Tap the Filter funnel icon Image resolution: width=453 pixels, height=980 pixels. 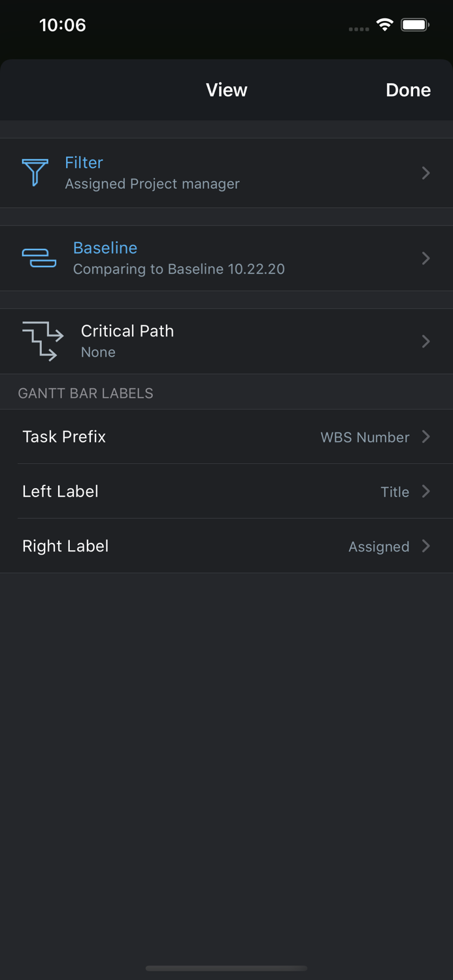(35, 172)
